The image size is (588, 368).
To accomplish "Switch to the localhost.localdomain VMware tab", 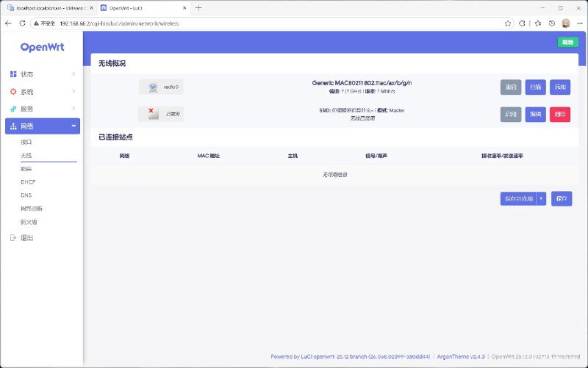I will tap(49, 8).
